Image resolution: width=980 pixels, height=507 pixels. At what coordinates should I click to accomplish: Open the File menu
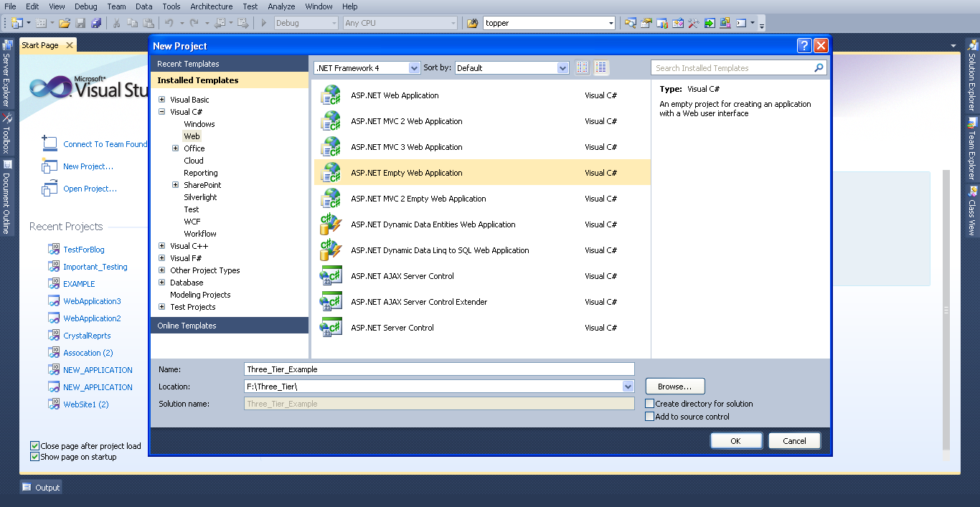[x=10, y=6]
